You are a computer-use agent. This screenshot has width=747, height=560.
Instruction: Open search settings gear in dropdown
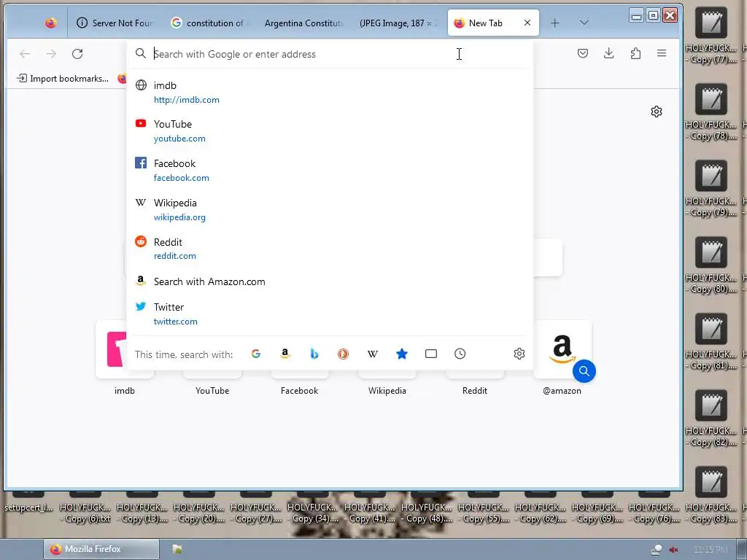click(x=519, y=354)
